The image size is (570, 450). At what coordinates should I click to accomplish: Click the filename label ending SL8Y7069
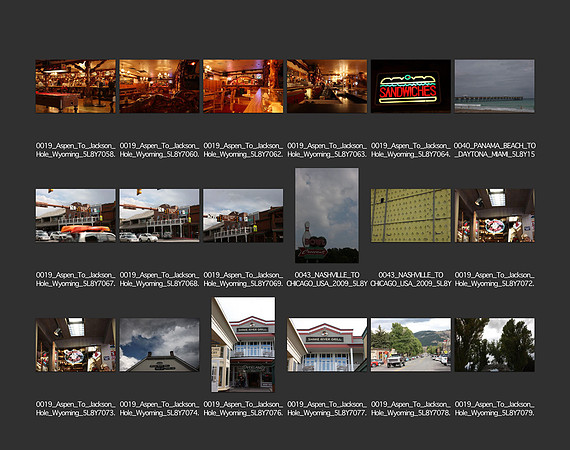tap(243, 279)
